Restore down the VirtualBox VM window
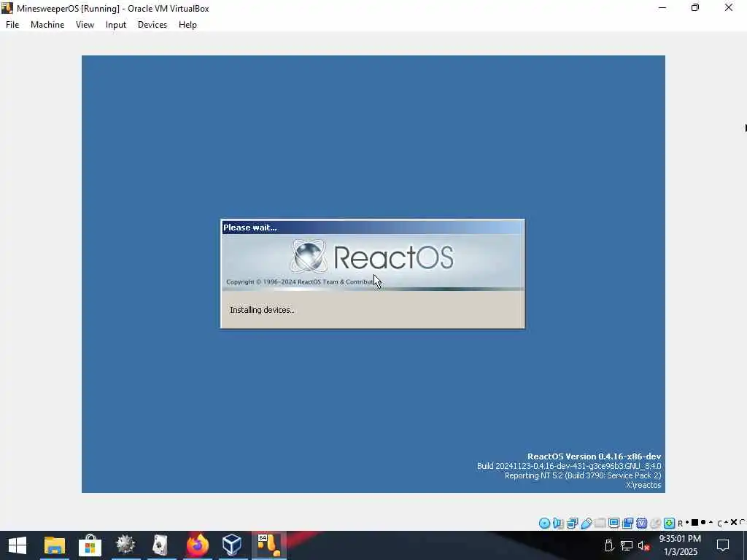 point(695,8)
